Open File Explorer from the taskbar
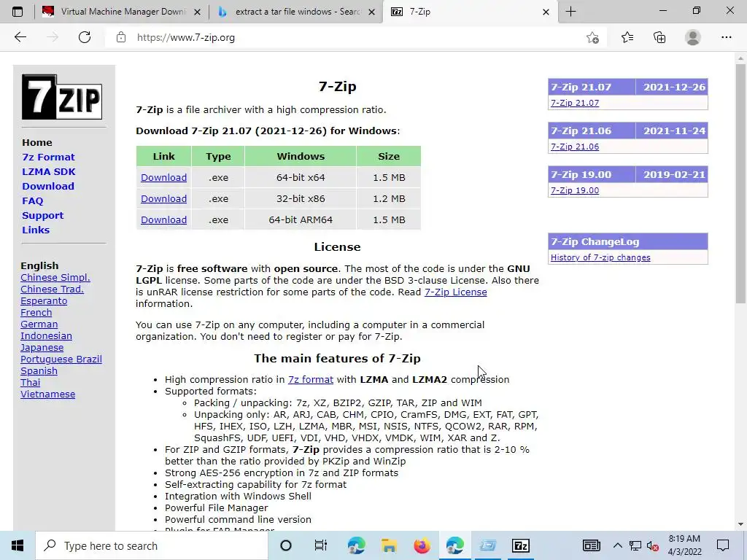The image size is (747, 560). tap(389, 545)
